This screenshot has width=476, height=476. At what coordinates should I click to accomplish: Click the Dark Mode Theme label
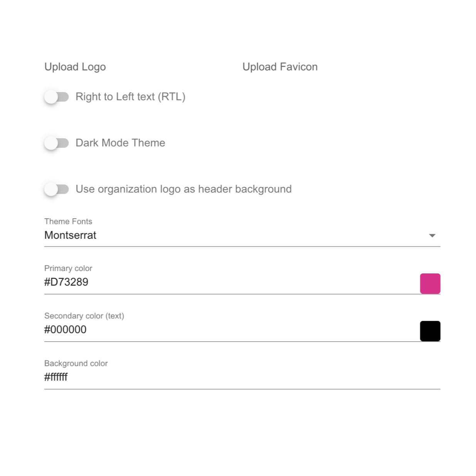coord(120,143)
